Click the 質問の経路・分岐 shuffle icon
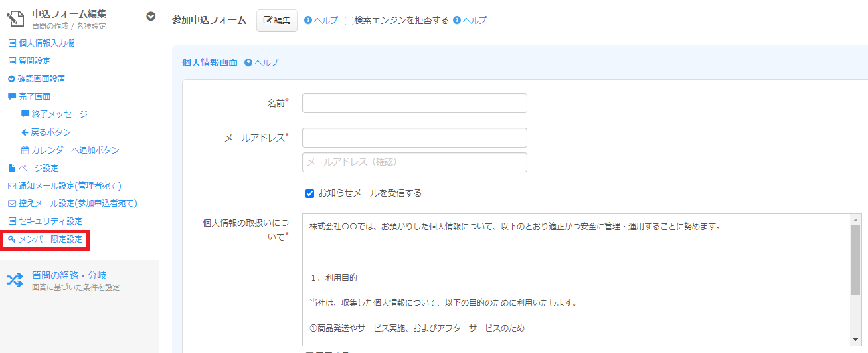Viewport: 868px width, 353px height. (15, 281)
